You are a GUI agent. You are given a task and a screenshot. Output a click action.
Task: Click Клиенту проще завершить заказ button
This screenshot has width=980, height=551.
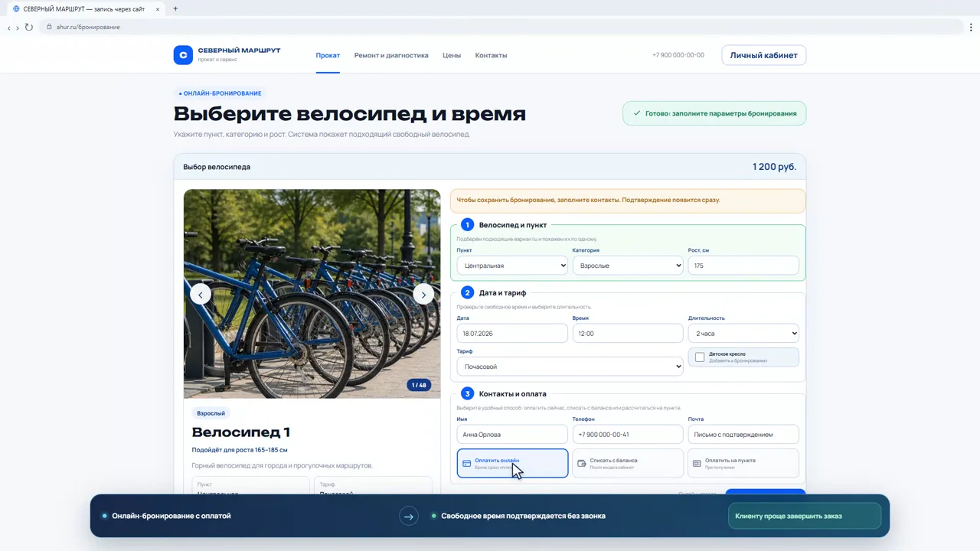tap(805, 516)
